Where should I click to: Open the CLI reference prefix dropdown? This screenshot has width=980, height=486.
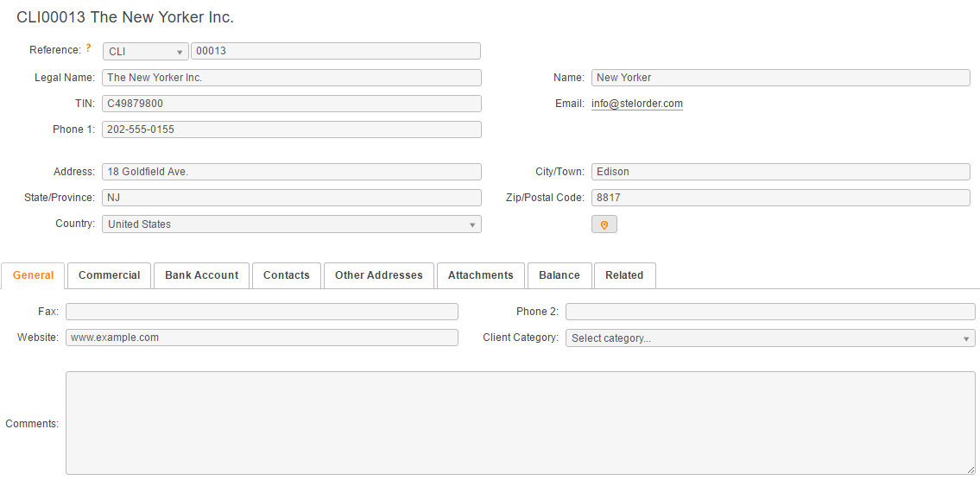(146, 51)
